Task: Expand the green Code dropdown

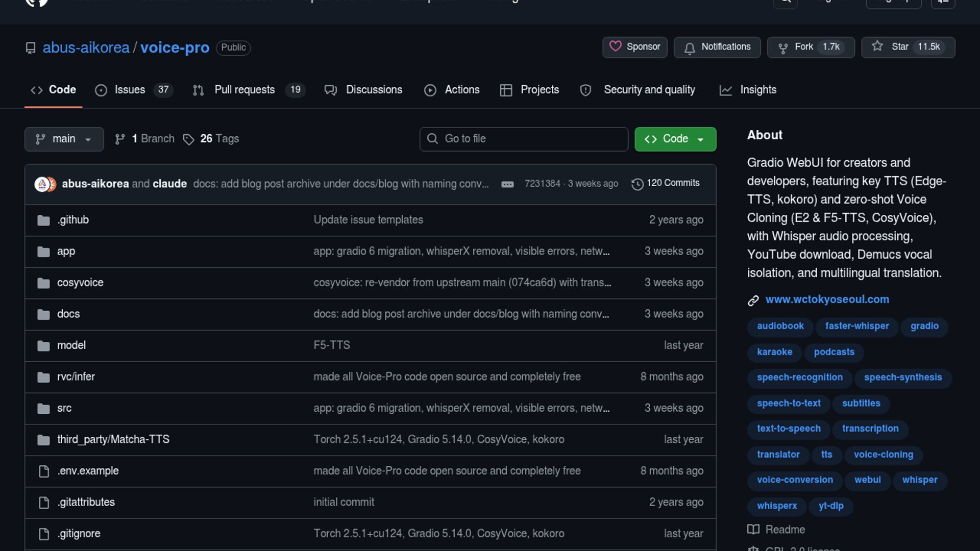Action: tap(675, 139)
